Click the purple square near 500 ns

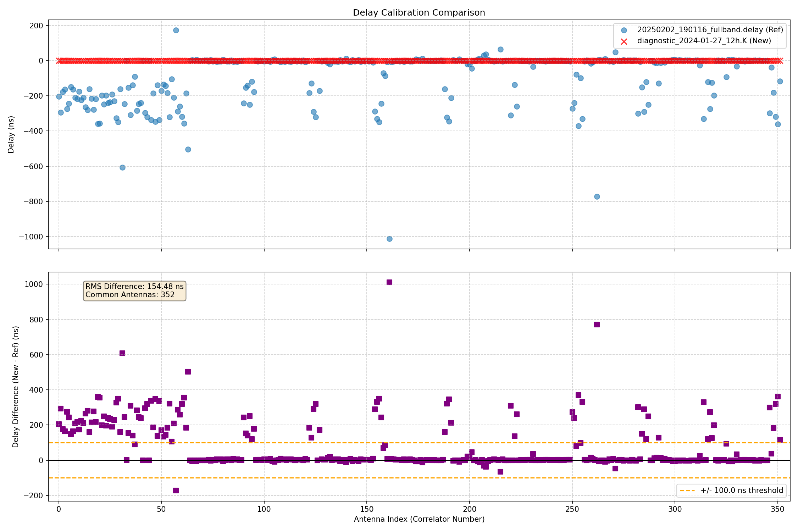coord(188,372)
